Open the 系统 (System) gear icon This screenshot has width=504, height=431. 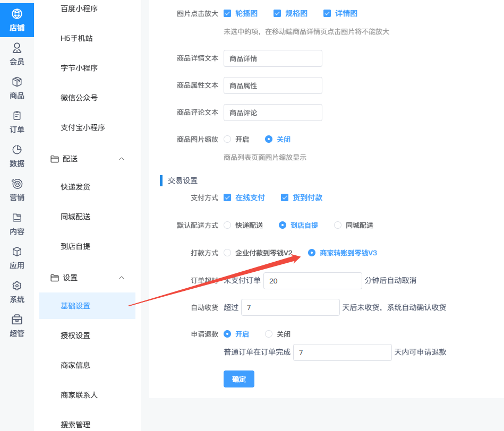pyautogui.click(x=17, y=286)
